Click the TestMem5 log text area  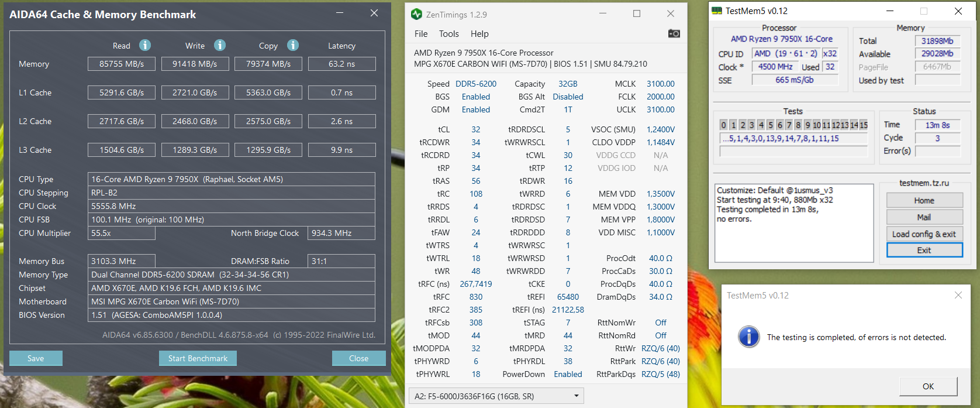coord(794,222)
